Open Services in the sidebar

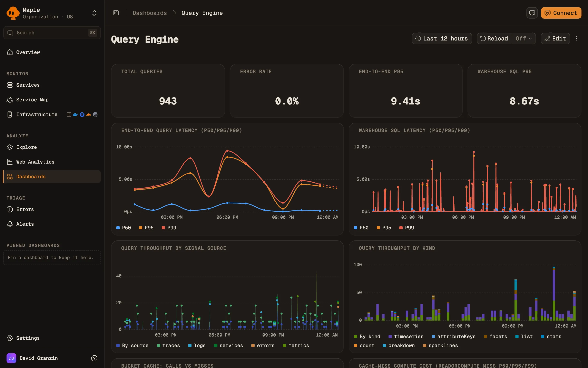[52, 85]
